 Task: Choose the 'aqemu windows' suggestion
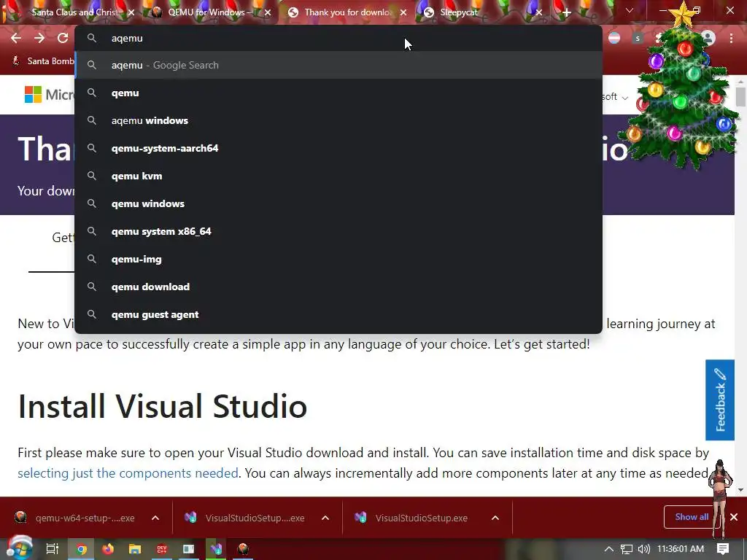[x=338, y=120]
